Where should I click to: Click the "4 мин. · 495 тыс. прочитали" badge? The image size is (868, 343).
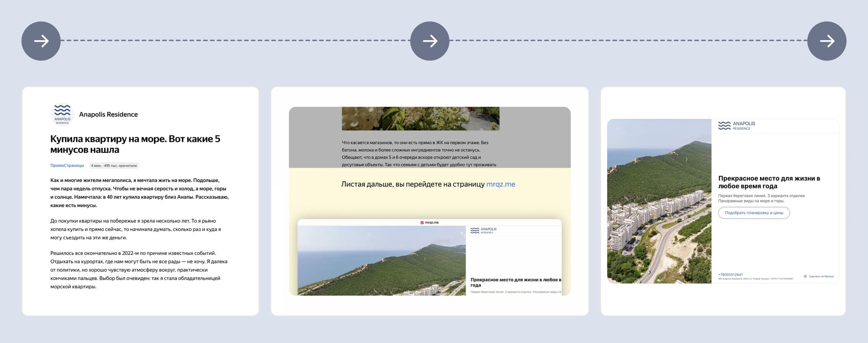point(114,165)
